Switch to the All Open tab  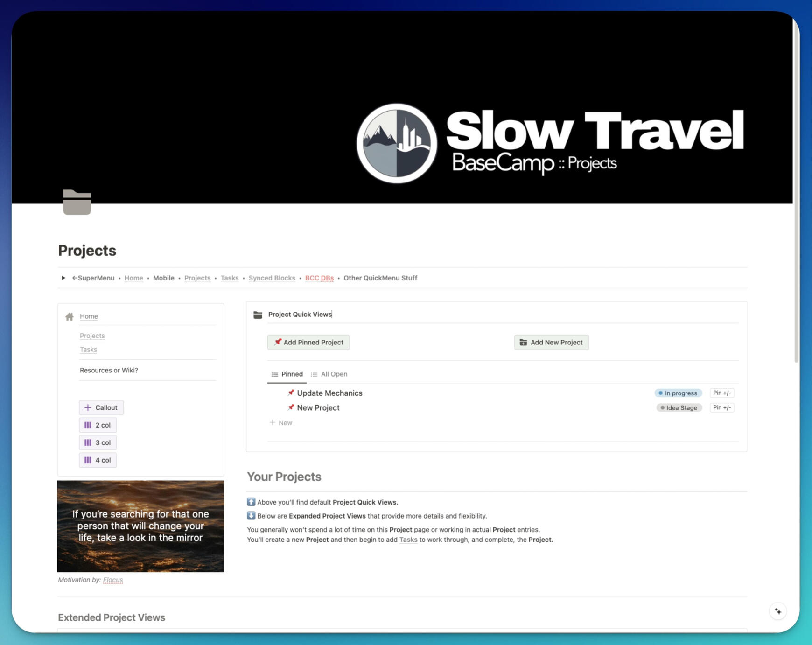tap(329, 374)
